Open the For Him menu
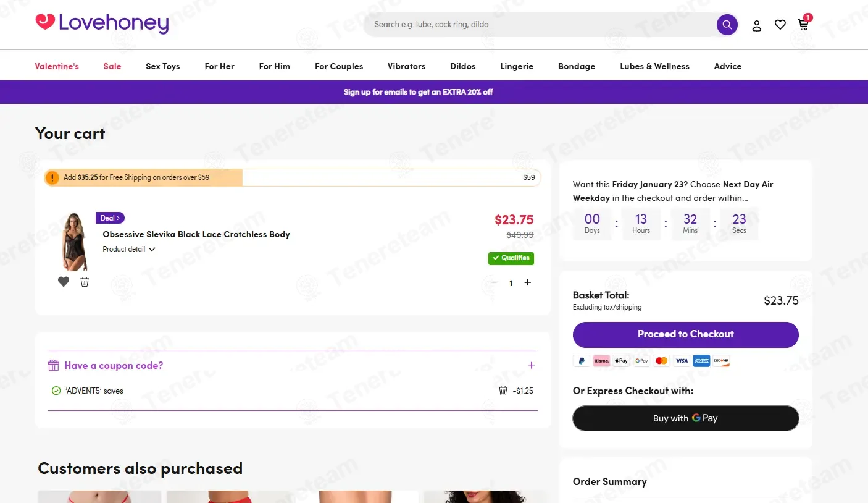 point(275,66)
